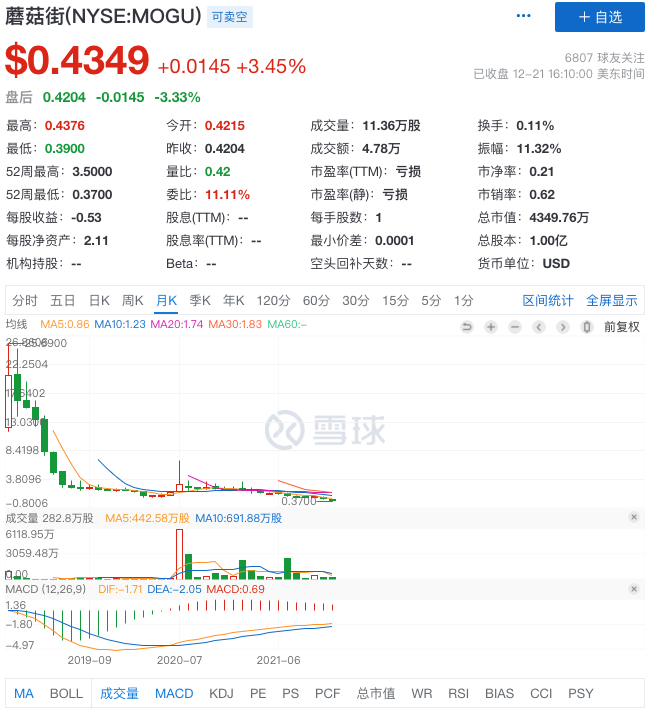The image size is (648, 715).
Task: Toggle the 成交量 volume indicator
Action: (119, 694)
